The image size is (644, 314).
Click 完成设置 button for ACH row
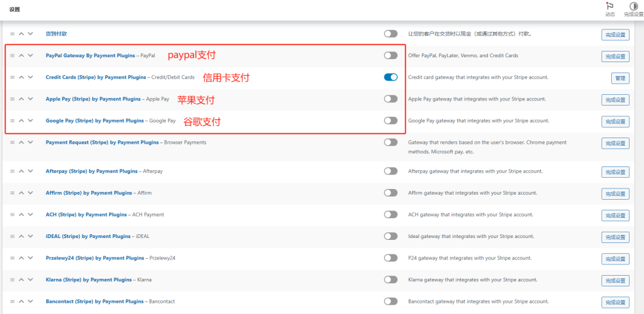click(x=615, y=215)
